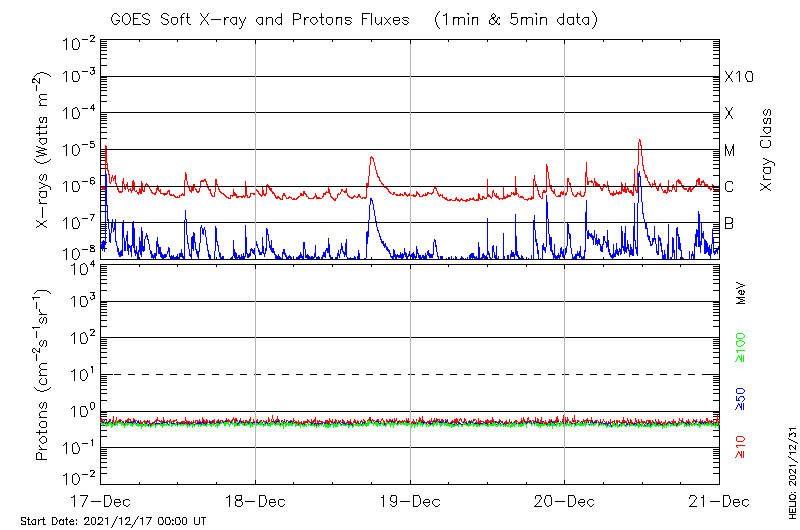Click the 21-Dec date label
Screen dimensions: 800x530
pyautogui.click(x=718, y=499)
